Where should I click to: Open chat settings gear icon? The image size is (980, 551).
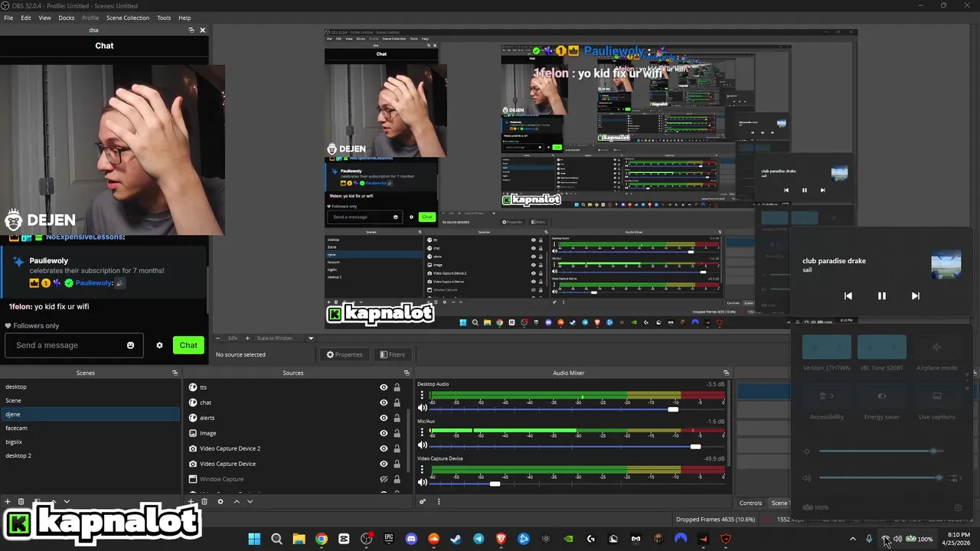point(159,345)
